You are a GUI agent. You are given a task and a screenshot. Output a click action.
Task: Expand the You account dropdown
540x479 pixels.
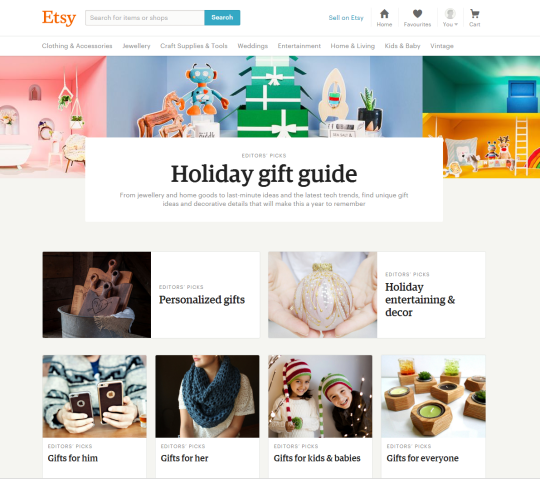[450, 24]
